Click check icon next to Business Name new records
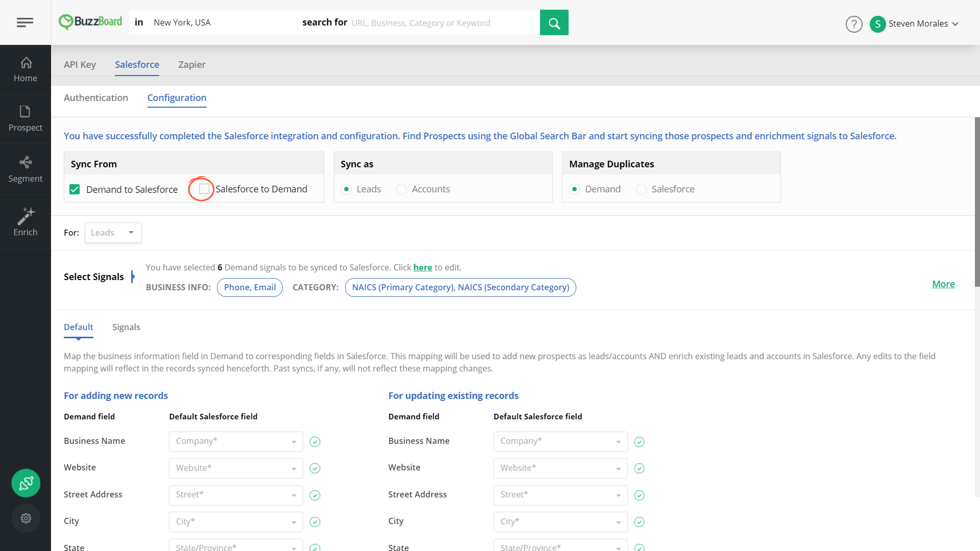This screenshot has height=551, width=980. tap(315, 442)
